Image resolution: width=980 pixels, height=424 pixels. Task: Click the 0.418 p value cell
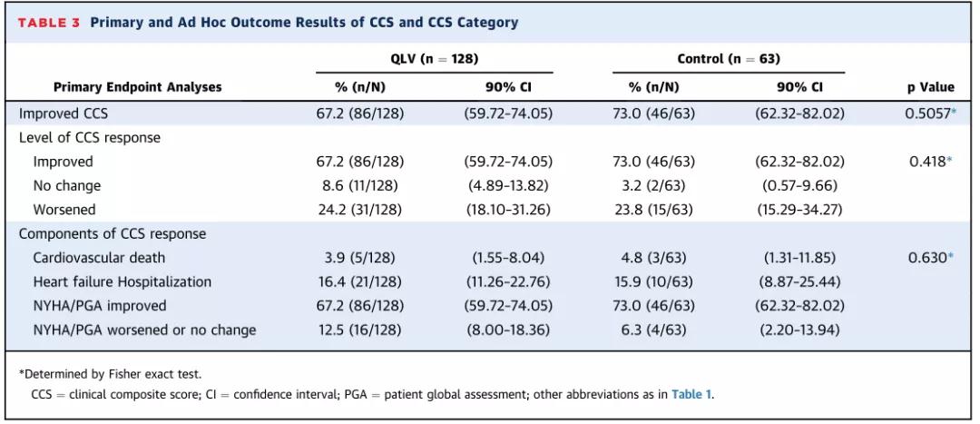click(927, 162)
